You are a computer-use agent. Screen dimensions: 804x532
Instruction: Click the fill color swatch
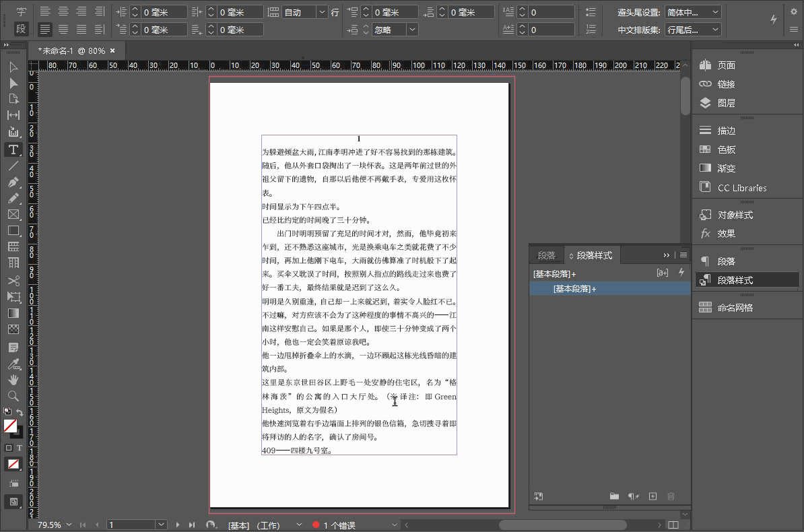point(10,426)
